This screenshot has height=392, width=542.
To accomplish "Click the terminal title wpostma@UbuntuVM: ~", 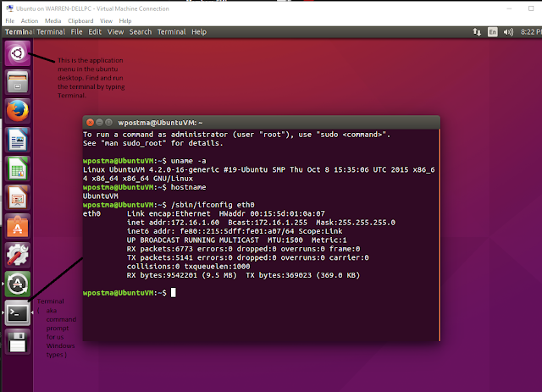I will pyautogui.click(x=160, y=123).
